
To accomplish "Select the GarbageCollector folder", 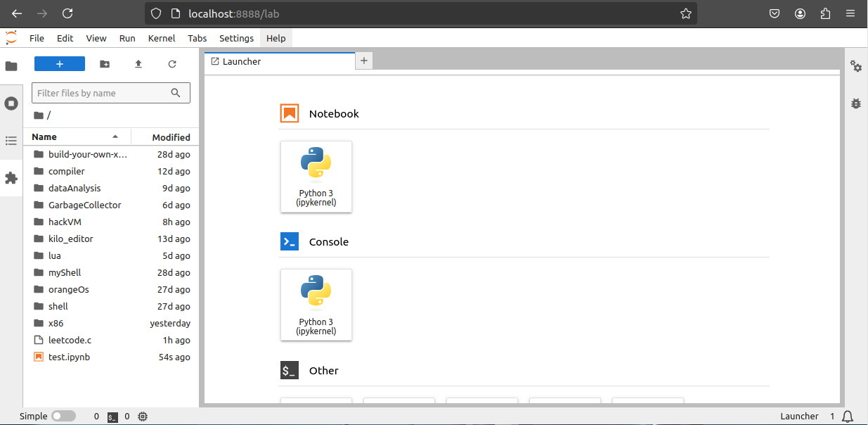I will 111,205.
